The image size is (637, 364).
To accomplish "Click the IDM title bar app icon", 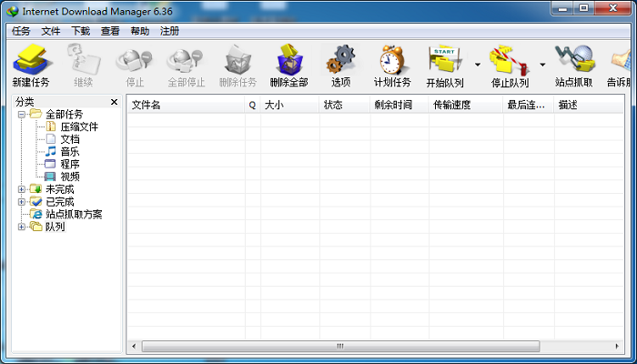I will point(13,11).
